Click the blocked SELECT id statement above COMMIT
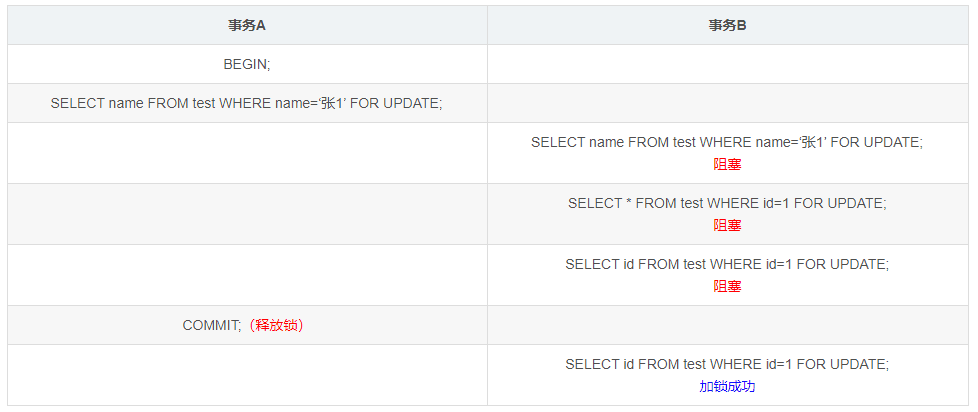978x412 pixels. (x=727, y=264)
